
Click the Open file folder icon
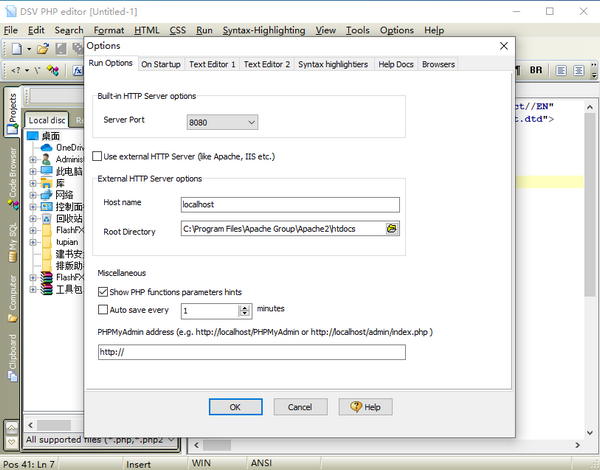(x=44, y=48)
